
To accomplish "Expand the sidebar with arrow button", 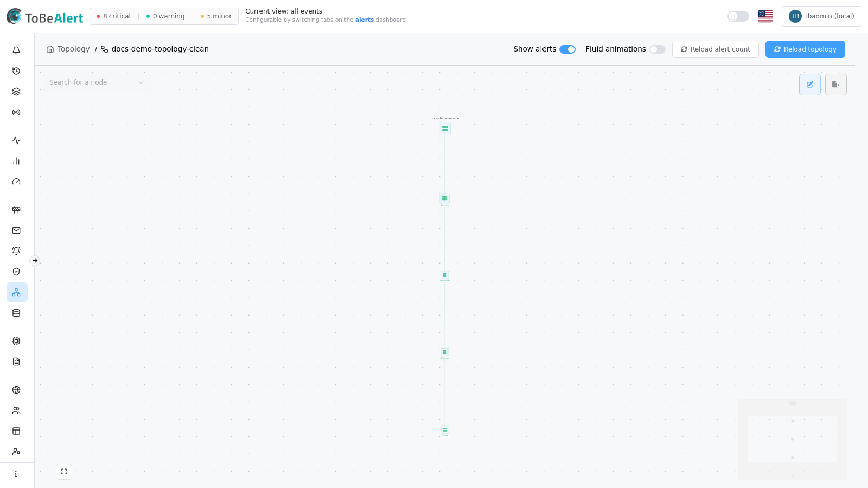I will (35, 261).
